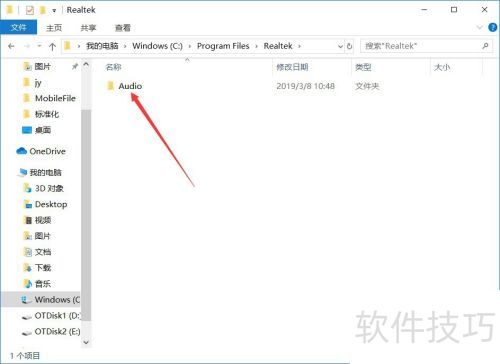Click the 3D 对象 cube icon
500x364 pixels.
(x=28, y=188)
